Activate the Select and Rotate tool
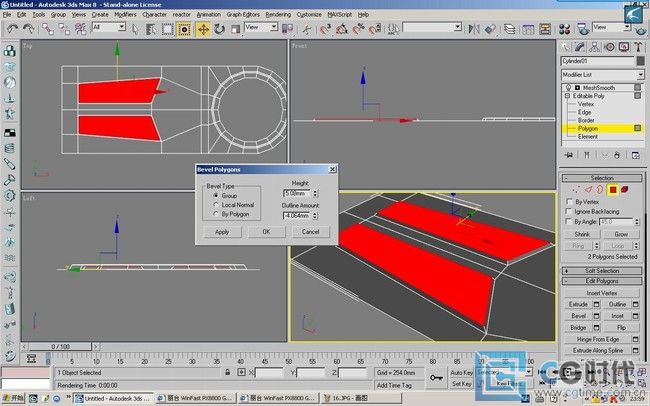Image resolution: width=650 pixels, height=406 pixels. pos(219,29)
